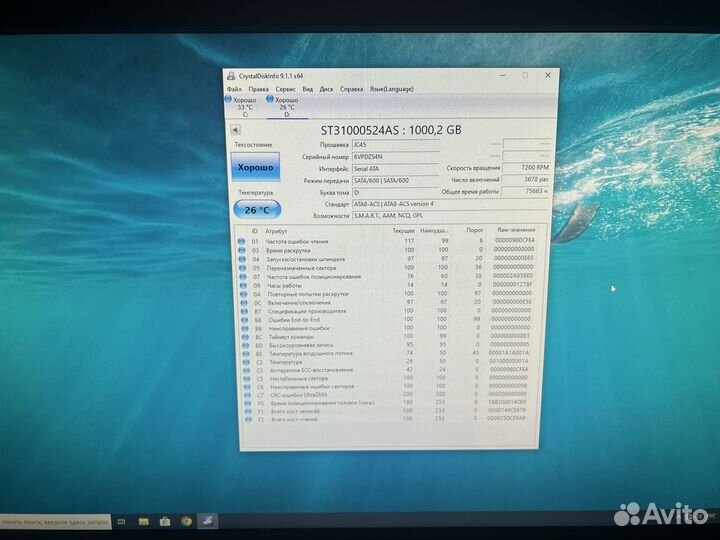720x540 pixels.
Task: Click status icon for F2 Всего хост-чтений
Action: pos(249,419)
